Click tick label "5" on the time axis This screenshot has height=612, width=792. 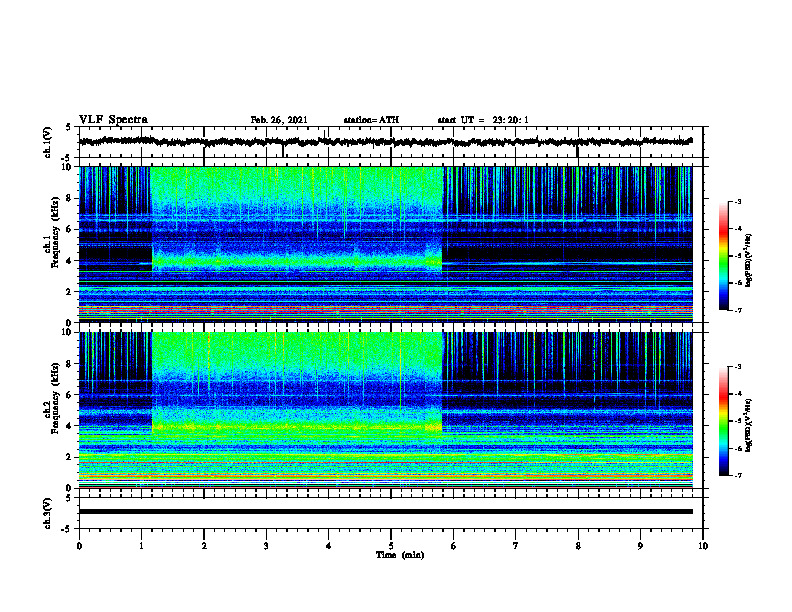coord(391,546)
